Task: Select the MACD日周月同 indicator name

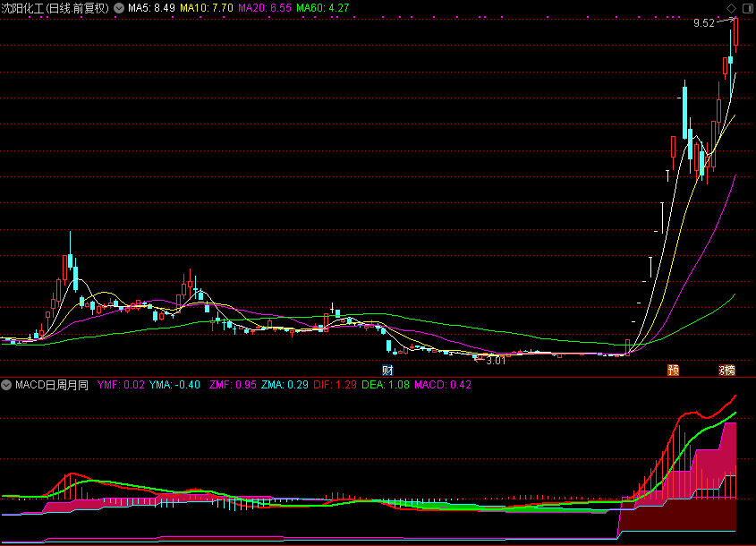Action: click(52, 385)
